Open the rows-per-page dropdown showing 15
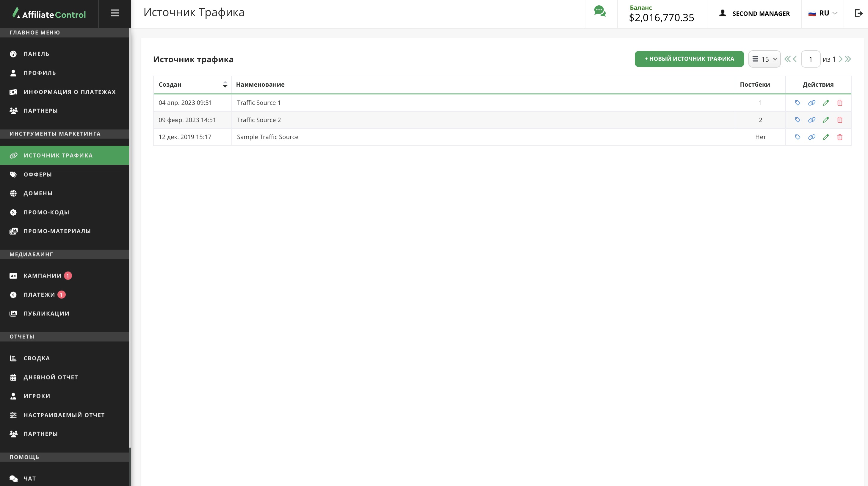 click(764, 59)
